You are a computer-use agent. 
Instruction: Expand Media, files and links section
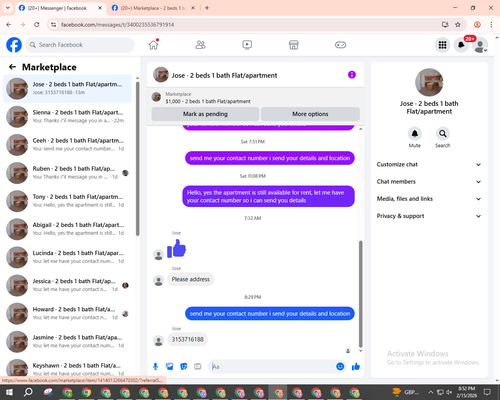click(429, 199)
